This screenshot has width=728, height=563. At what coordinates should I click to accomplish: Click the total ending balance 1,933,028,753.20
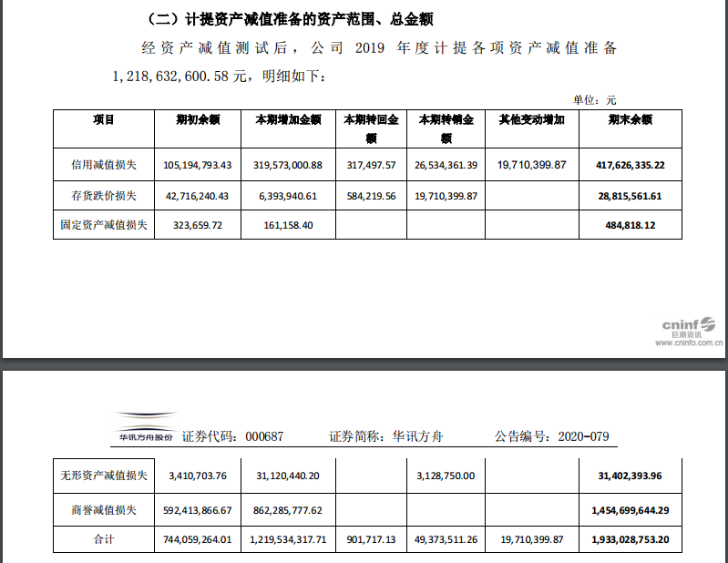coord(630,540)
